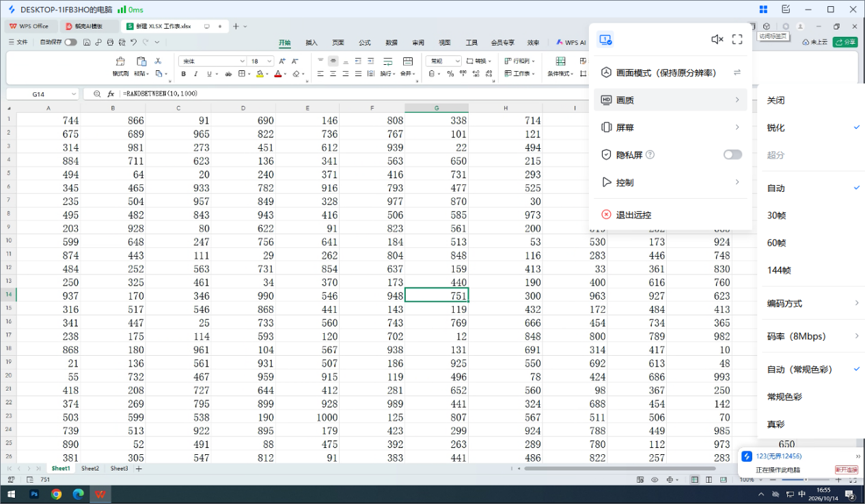Image resolution: width=865 pixels, height=504 pixels.
Task: Click the eye reading mode icon in status bar
Action: point(655,479)
